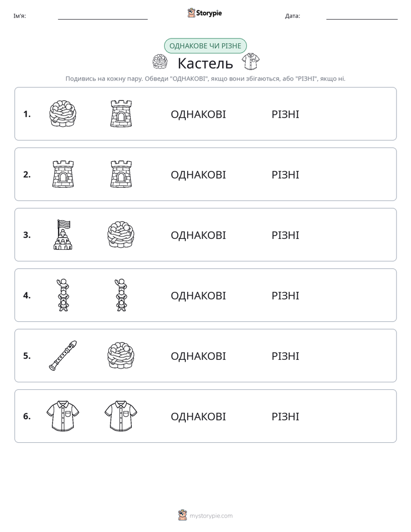Click the left stacked people icon in row 4
This screenshot has width=411, height=532.
point(63,295)
